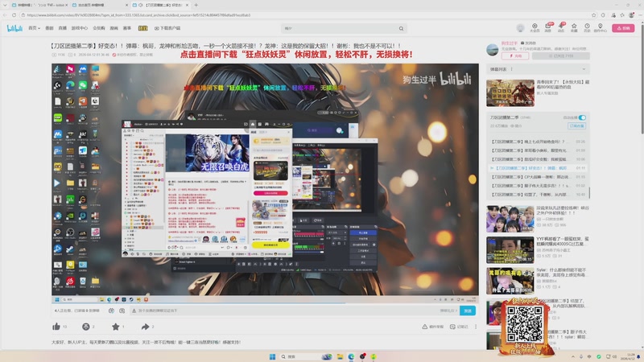Screen dimensions: 644x362
Task: Open the 弹幕设置 danmaku settings icon
Action: point(122,311)
